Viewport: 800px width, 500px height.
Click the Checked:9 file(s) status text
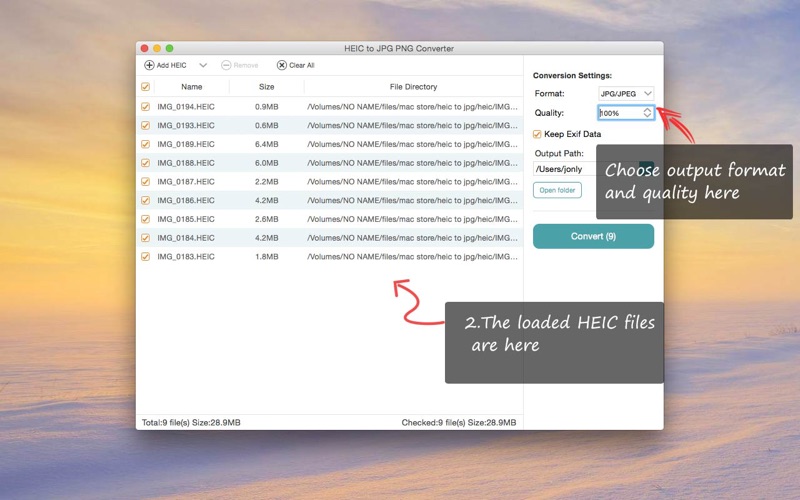coord(459,422)
